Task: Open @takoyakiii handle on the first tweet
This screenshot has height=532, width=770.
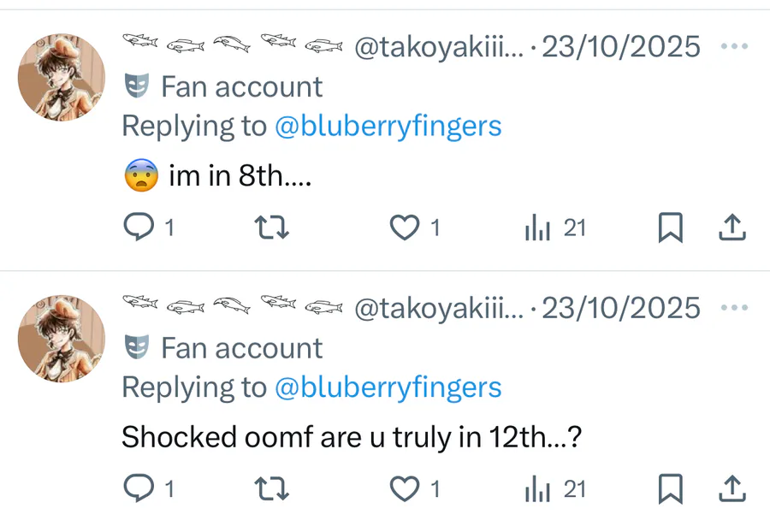Action: tap(437, 46)
